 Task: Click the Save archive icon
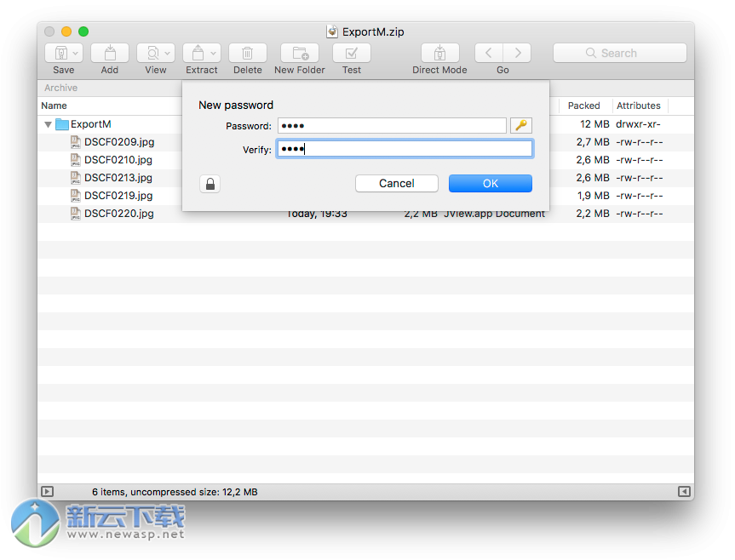point(60,51)
